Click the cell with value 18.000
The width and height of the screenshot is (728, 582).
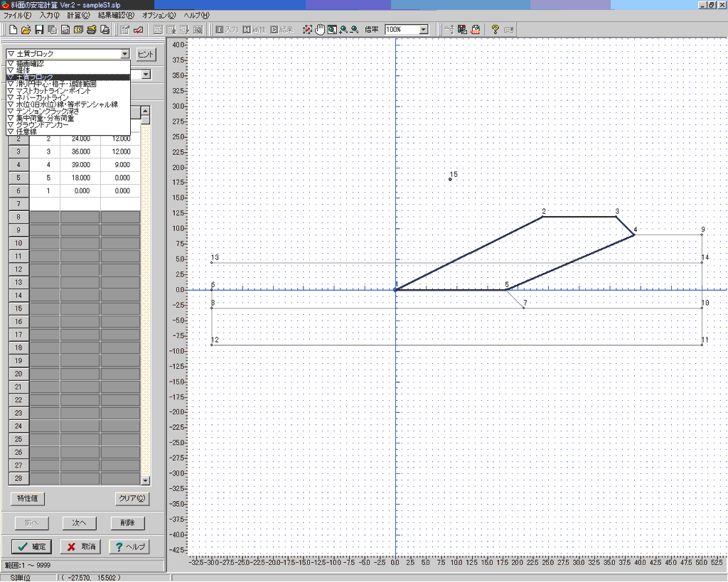tap(80, 178)
